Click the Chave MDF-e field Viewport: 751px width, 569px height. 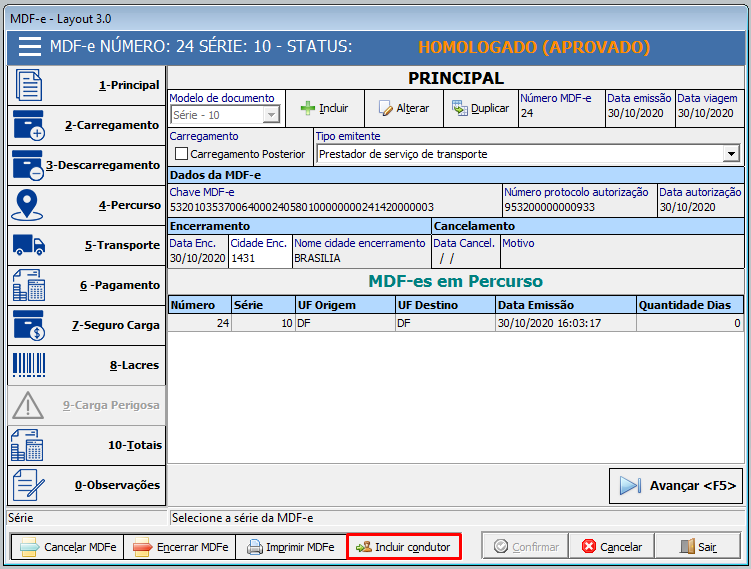334,207
